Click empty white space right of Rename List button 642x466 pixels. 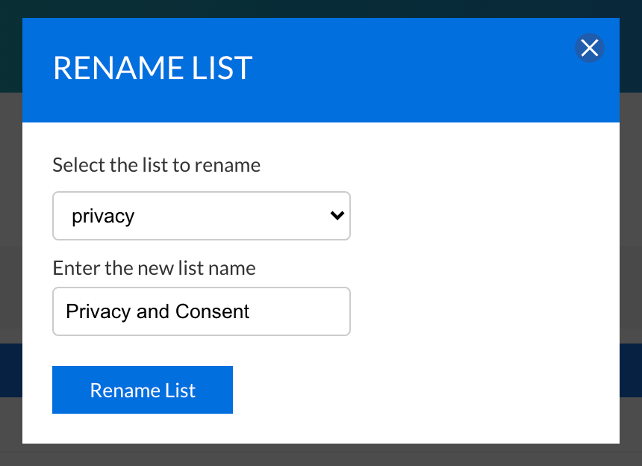click(420, 390)
